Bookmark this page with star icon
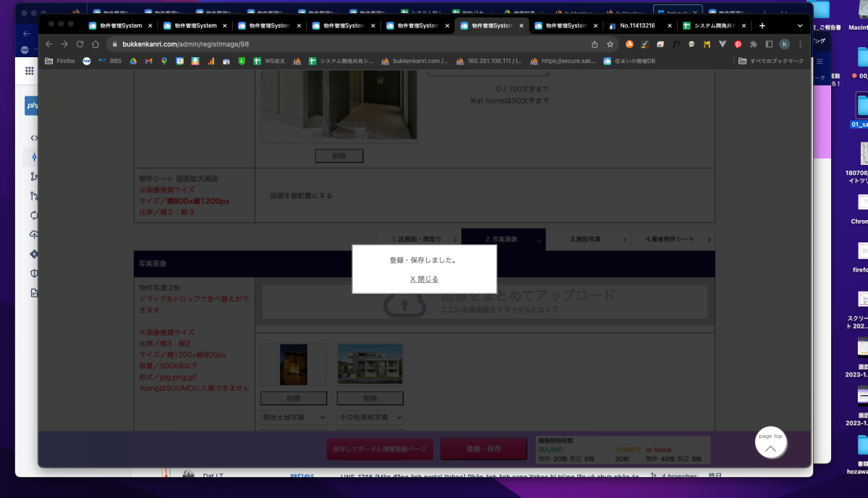868x498 pixels. (x=610, y=44)
